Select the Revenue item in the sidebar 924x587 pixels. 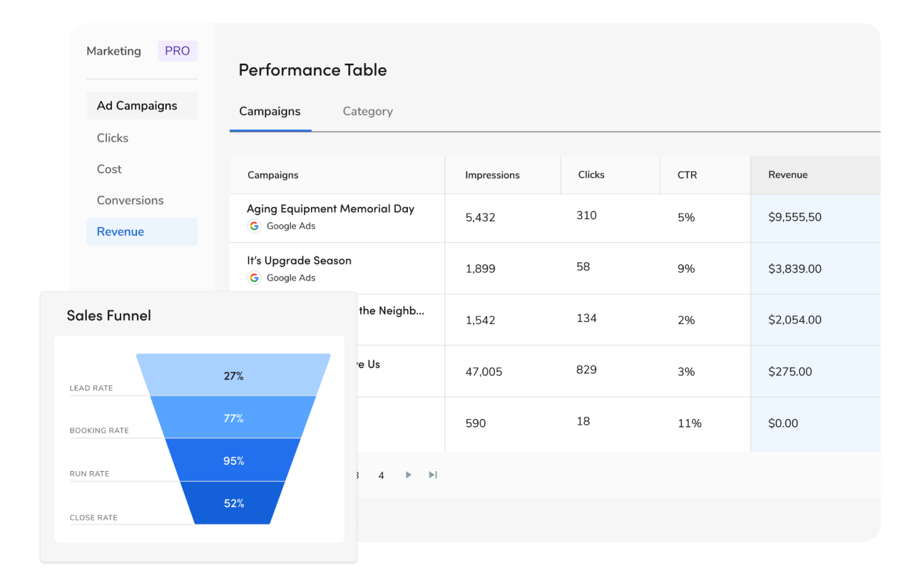click(x=120, y=231)
